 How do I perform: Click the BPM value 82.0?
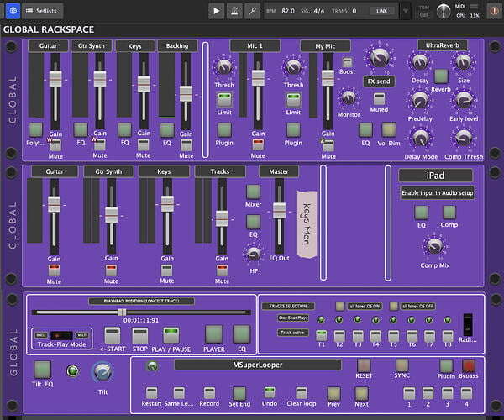(288, 11)
